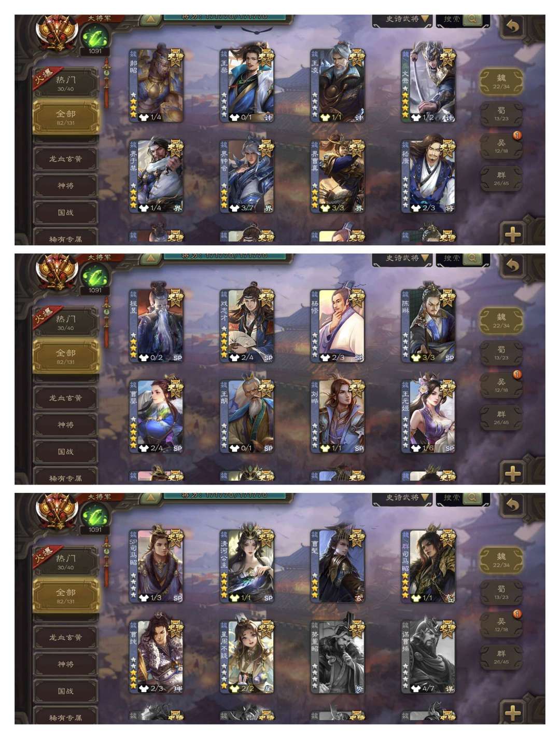
Task: Switch to the 蜀 faction tab in the top screenshot
Action: pyautogui.click(x=501, y=114)
